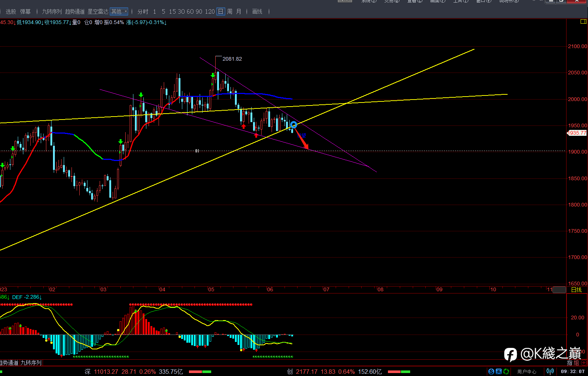Click the 09 month marker on time axis
The width and height of the screenshot is (588, 376).
tap(439, 289)
